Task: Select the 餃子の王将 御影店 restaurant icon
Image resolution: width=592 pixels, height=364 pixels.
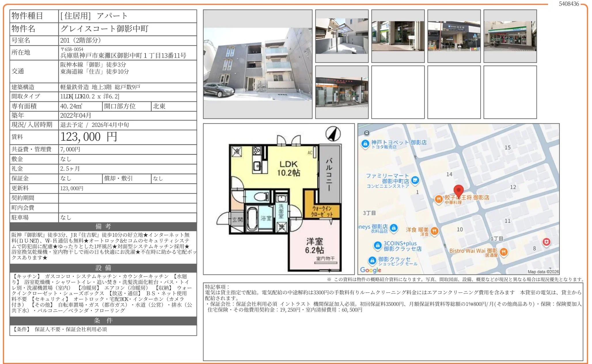Action: click(x=439, y=198)
